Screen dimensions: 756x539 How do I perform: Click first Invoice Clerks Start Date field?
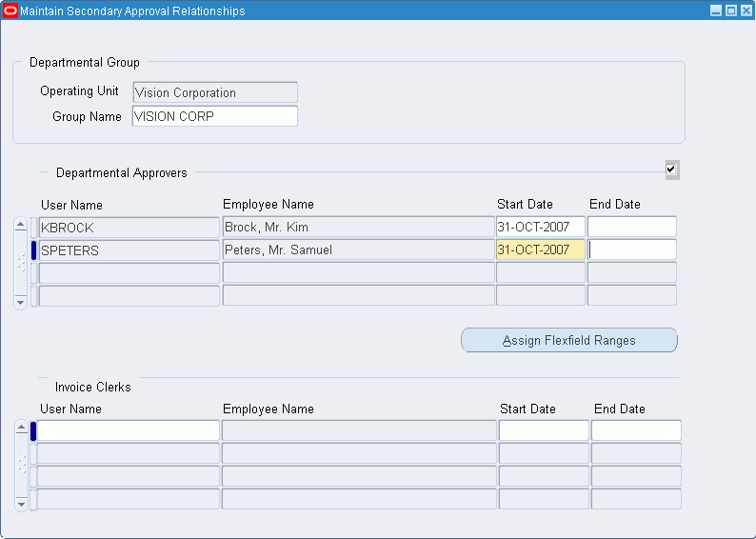(544, 430)
